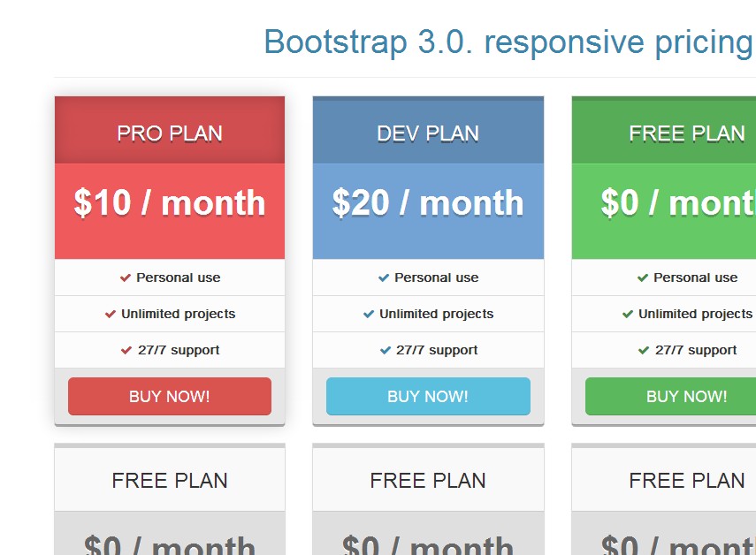Click checkmark beside Dev Plan Personal use
This screenshot has height=555, width=756.
pyautogui.click(x=384, y=277)
